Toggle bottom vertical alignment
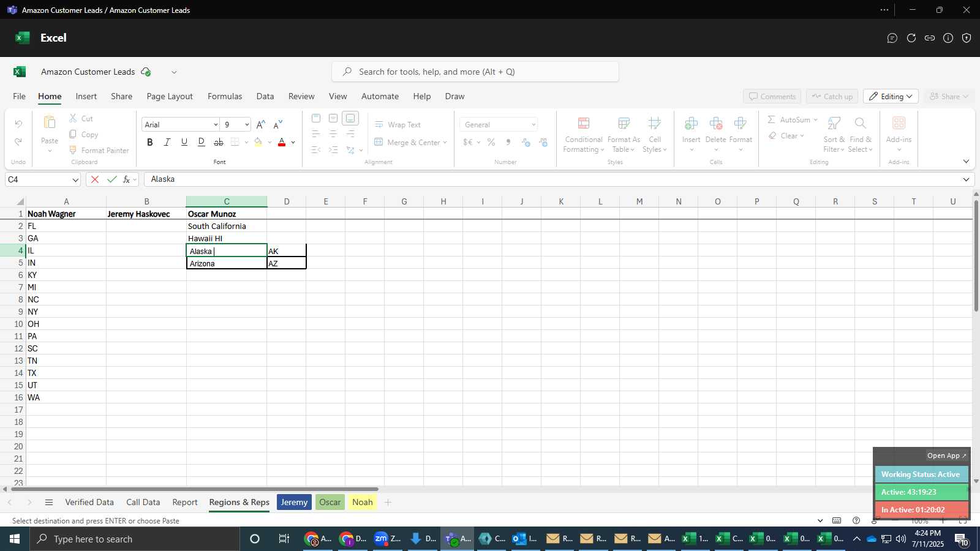980x551 pixels. [350, 118]
